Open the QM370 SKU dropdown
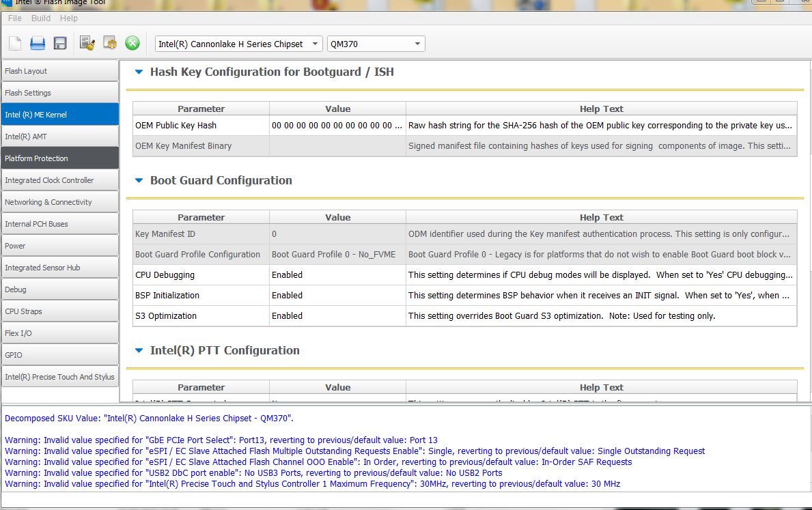This screenshot has height=510, width=812. pyautogui.click(x=376, y=44)
